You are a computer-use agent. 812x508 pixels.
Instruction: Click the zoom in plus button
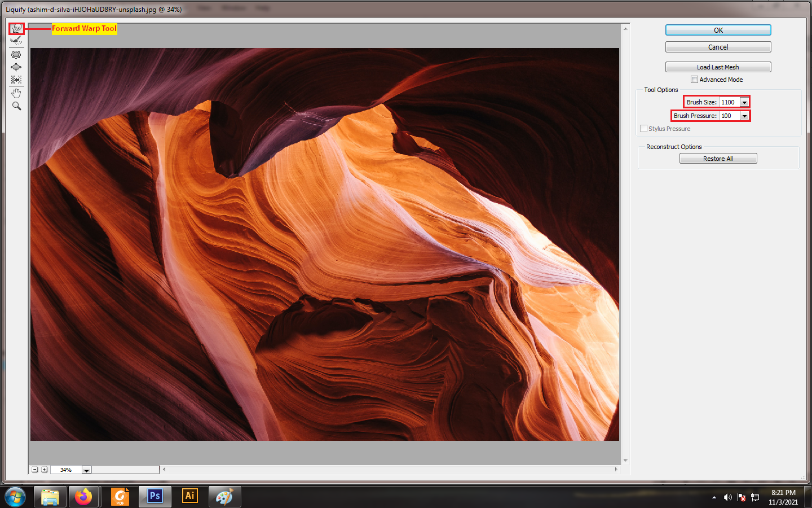44,470
